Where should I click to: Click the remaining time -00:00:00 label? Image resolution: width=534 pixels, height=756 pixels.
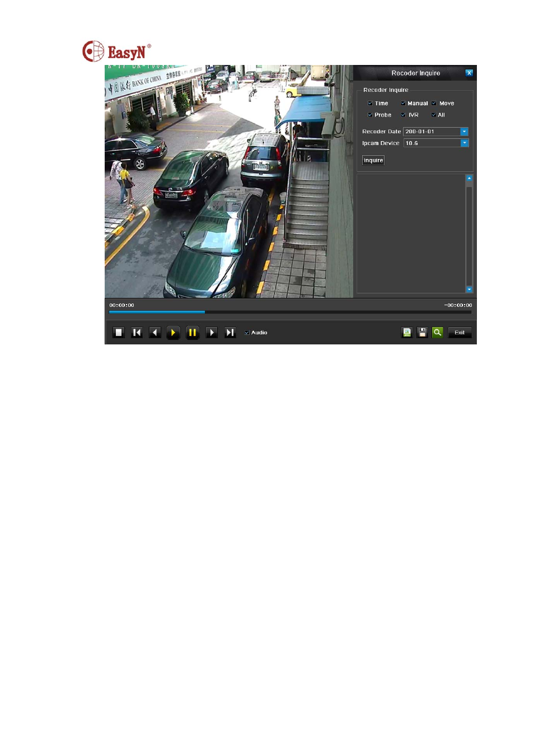(458, 305)
